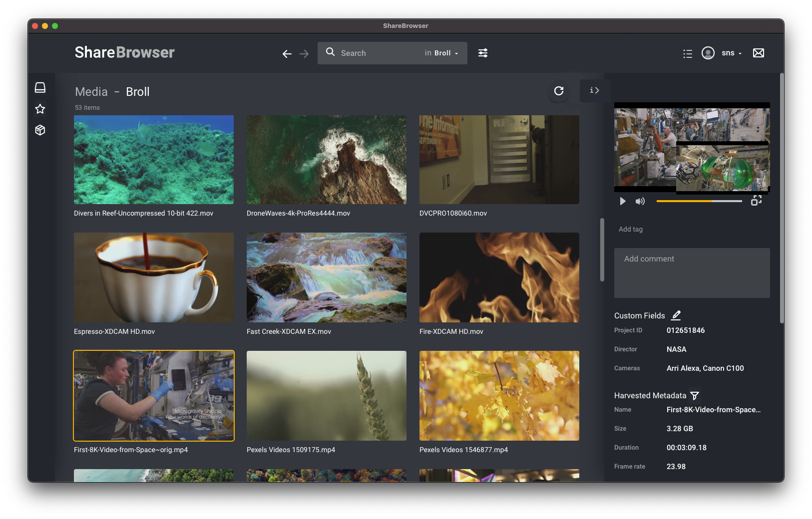Open the mail envelope icon
This screenshot has height=519, width=812.
tap(759, 53)
